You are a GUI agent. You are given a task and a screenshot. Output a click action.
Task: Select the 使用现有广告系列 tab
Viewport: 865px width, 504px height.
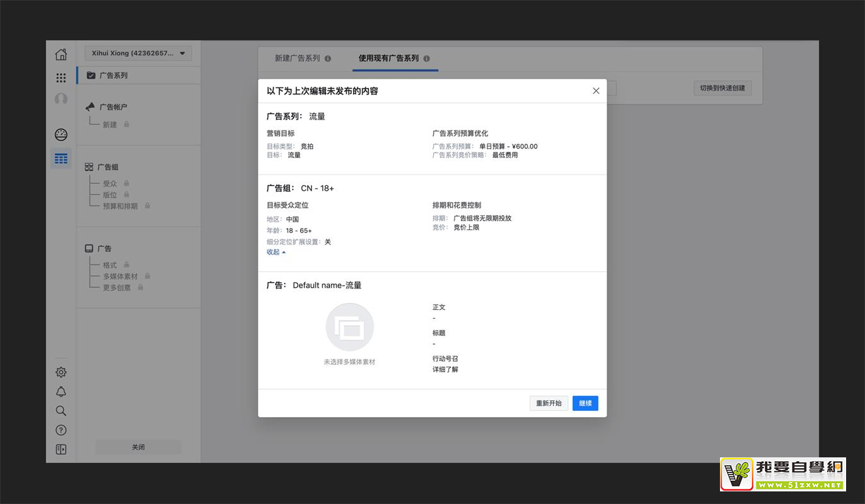click(388, 59)
